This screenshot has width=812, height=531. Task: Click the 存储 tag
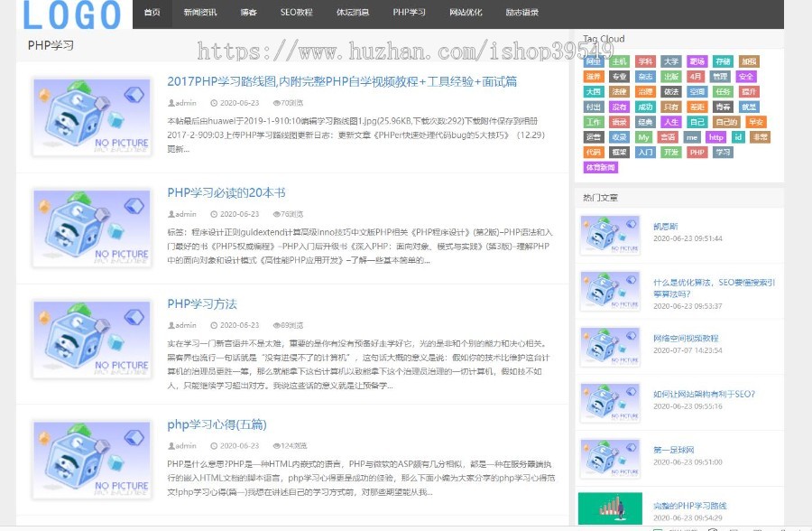(x=723, y=61)
